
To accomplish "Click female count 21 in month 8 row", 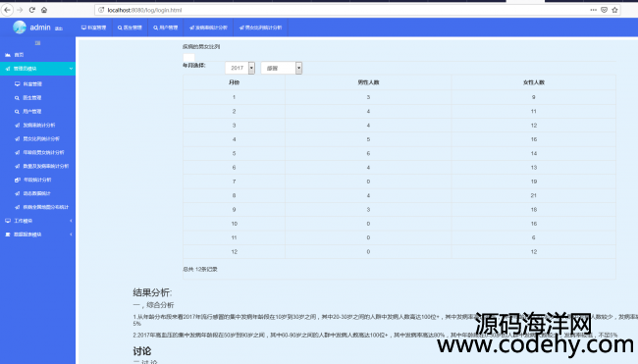I will click(533, 195).
